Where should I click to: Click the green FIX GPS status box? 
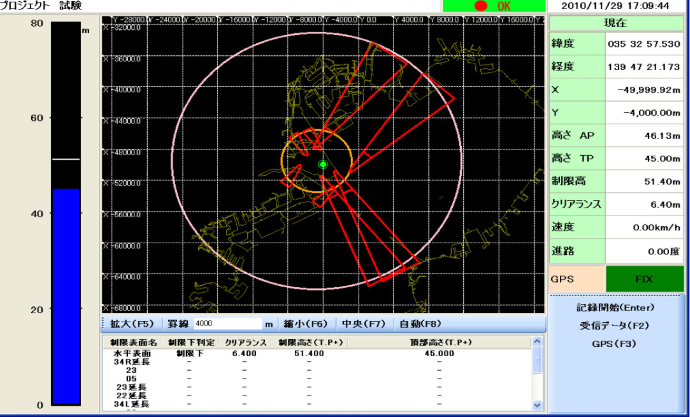coord(645,279)
